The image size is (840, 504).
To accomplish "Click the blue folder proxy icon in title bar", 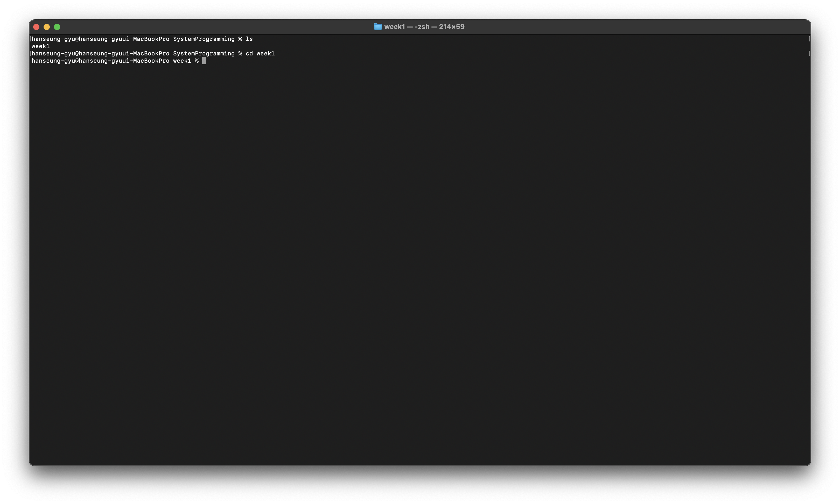I will 378,26.
